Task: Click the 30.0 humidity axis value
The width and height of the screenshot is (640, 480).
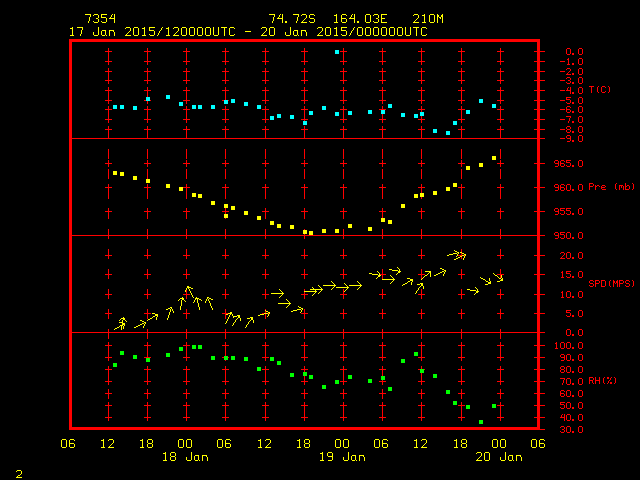Action: pos(571,430)
